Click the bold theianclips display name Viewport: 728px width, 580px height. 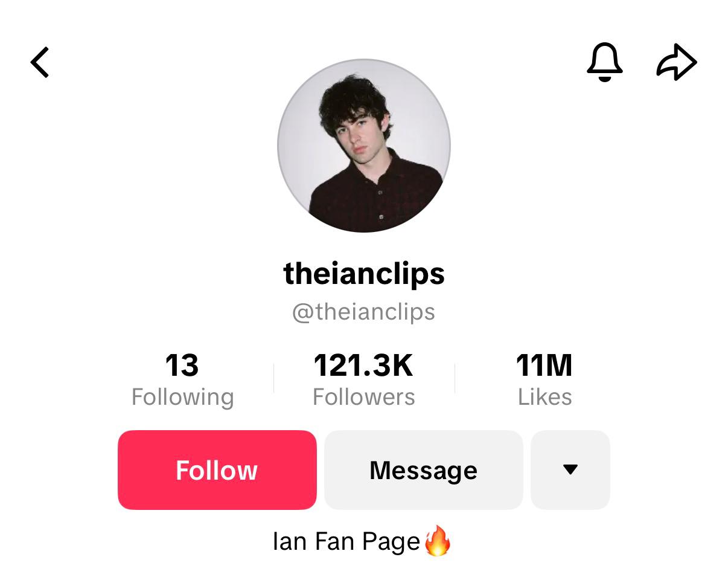pyautogui.click(x=364, y=274)
